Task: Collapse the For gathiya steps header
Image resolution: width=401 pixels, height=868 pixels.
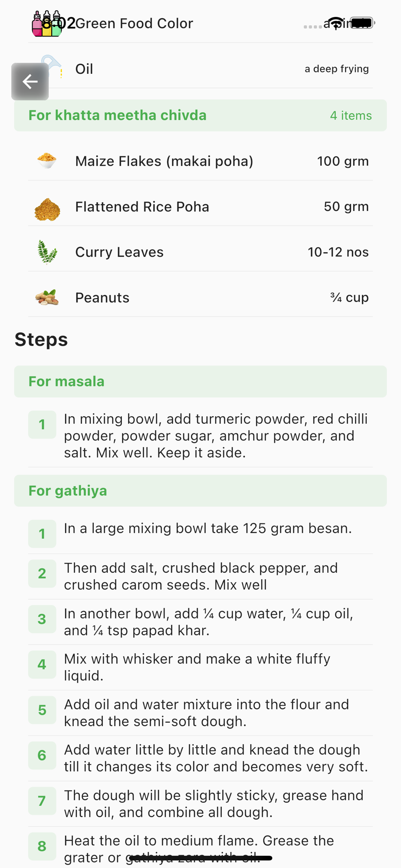Action: point(200,491)
